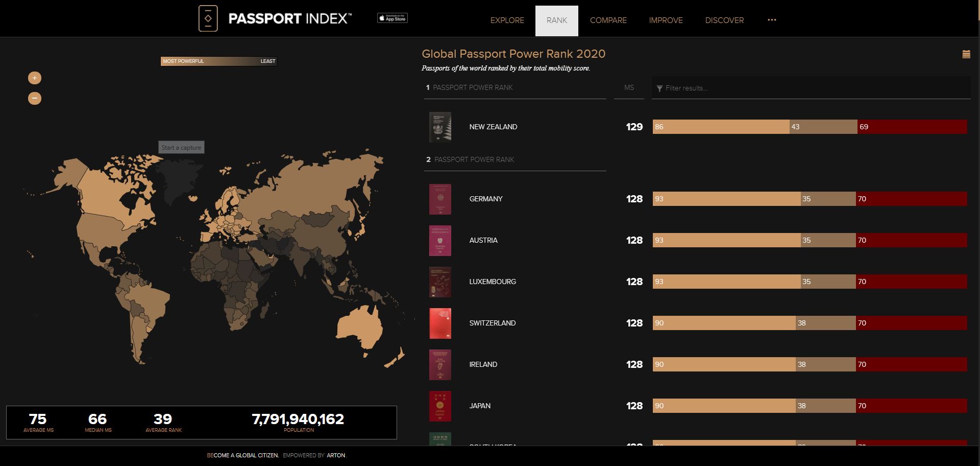Click New Zealand's visa-required bar showing 69
Screen dimensions: 980x466
(x=912, y=127)
